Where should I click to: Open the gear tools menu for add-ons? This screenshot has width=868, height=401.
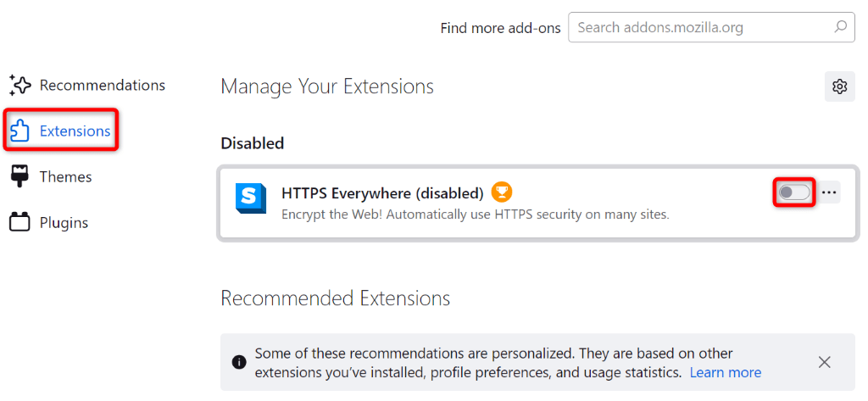coord(839,86)
